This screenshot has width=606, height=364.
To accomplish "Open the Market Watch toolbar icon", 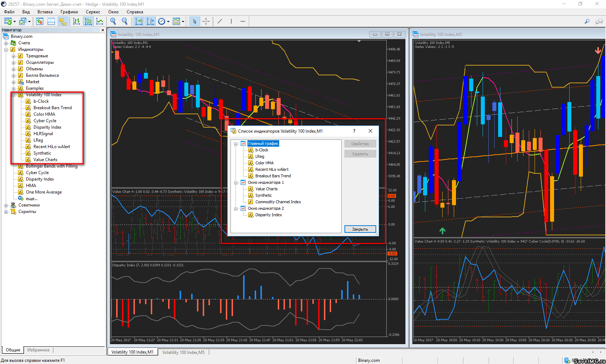I will 40,22.
